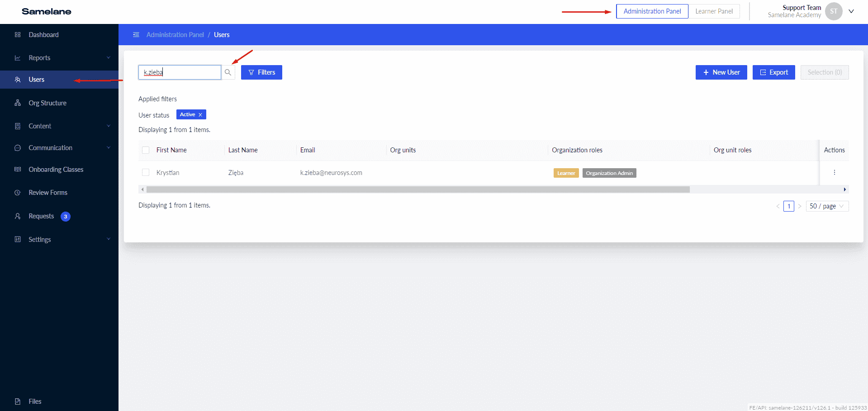868x411 pixels.
Task: Click the Settings icon in sidebar
Action: 18,240
